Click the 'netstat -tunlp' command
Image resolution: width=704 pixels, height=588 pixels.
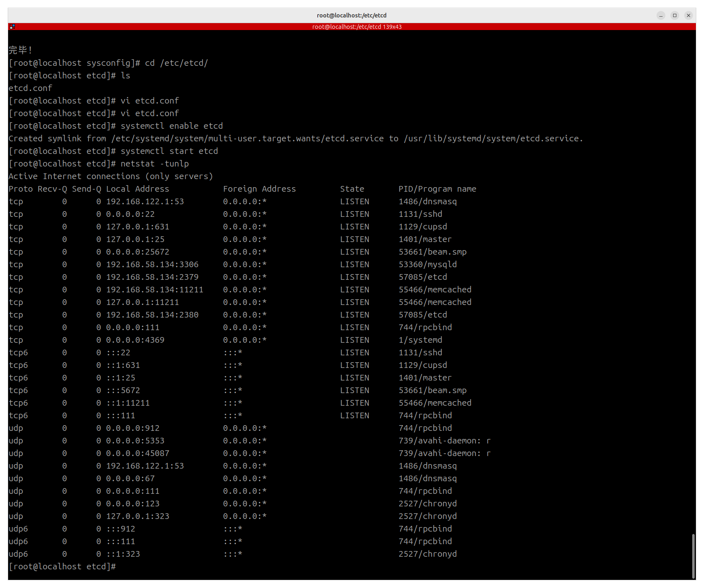click(x=155, y=164)
